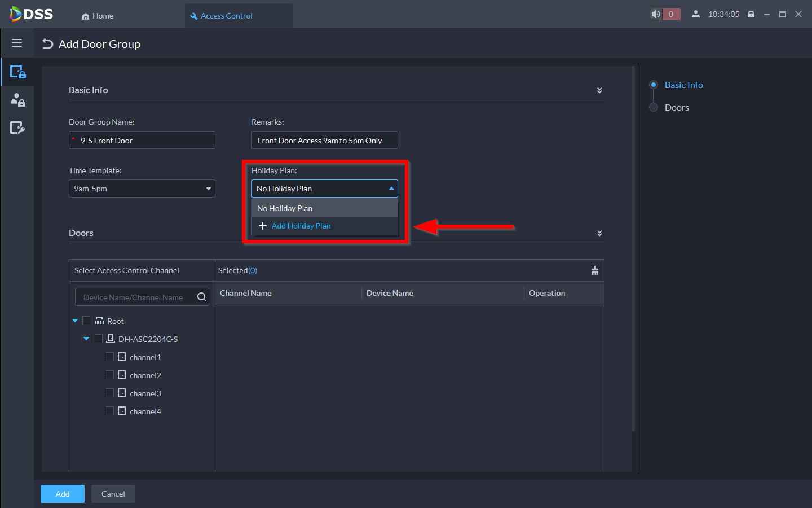Select the door group sidebar icon
The image size is (812, 508).
click(17, 72)
